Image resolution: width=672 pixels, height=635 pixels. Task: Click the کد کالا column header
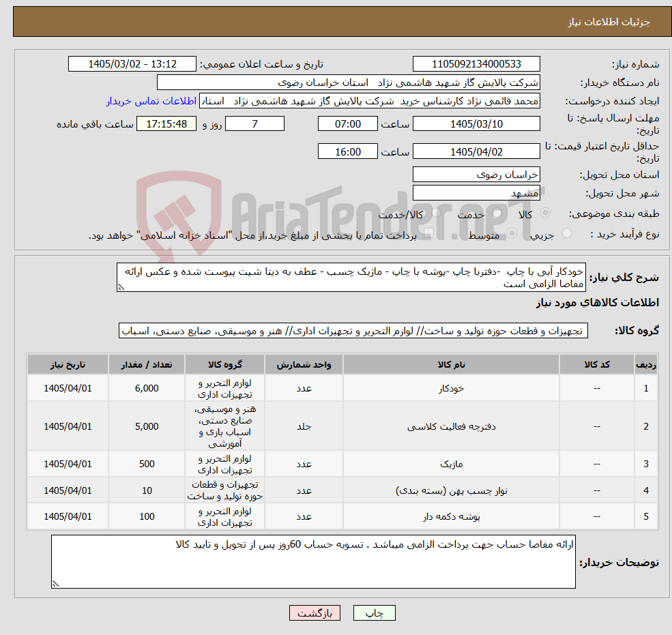tap(596, 365)
